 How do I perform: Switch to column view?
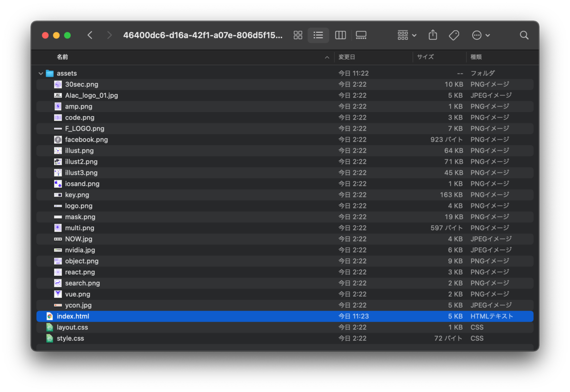pos(340,35)
